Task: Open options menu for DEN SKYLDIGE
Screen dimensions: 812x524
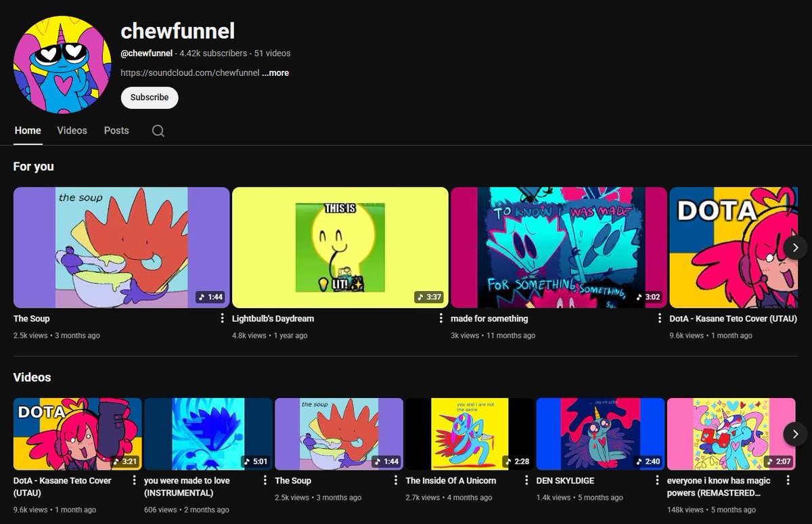Action: pyautogui.click(x=658, y=481)
